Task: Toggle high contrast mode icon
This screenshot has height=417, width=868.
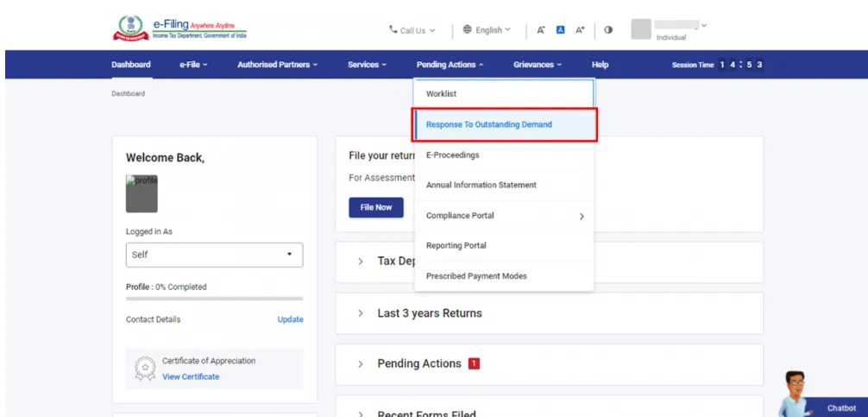Action: coord(608,30)
